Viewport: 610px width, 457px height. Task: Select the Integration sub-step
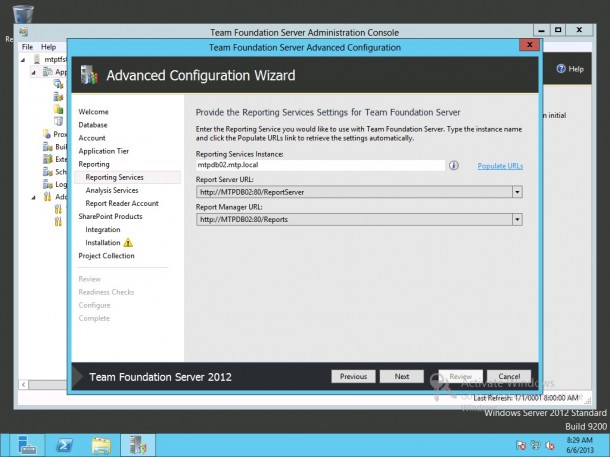coord(103,229)
